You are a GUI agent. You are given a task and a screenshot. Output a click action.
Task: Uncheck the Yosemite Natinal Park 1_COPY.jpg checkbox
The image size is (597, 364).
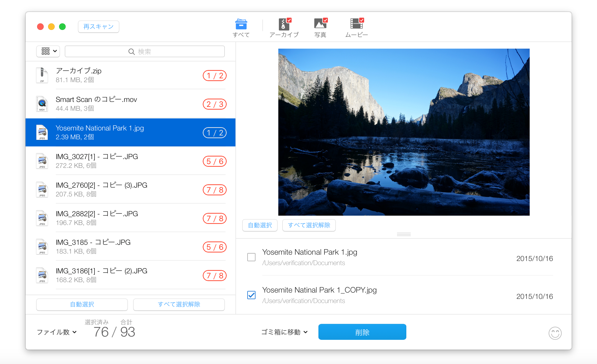pyautogui.click(x=251, y=295)
